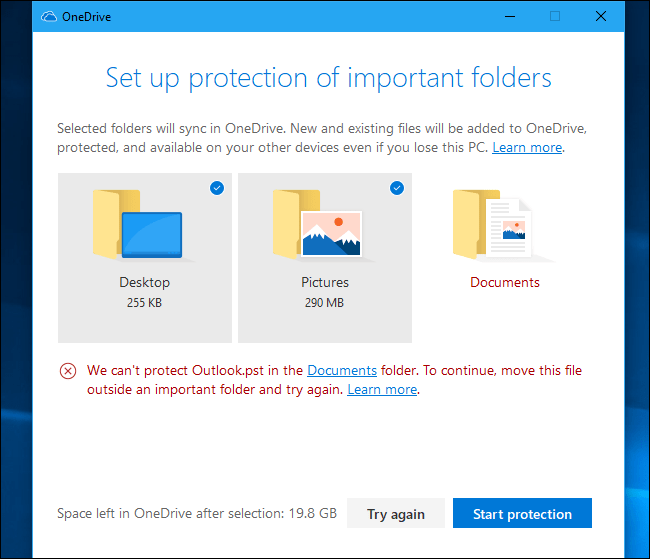Viewport: 650px width, 559px height.
Task: Uncheck the Pictures folder checkmark
Action: [x=397, y=188]
